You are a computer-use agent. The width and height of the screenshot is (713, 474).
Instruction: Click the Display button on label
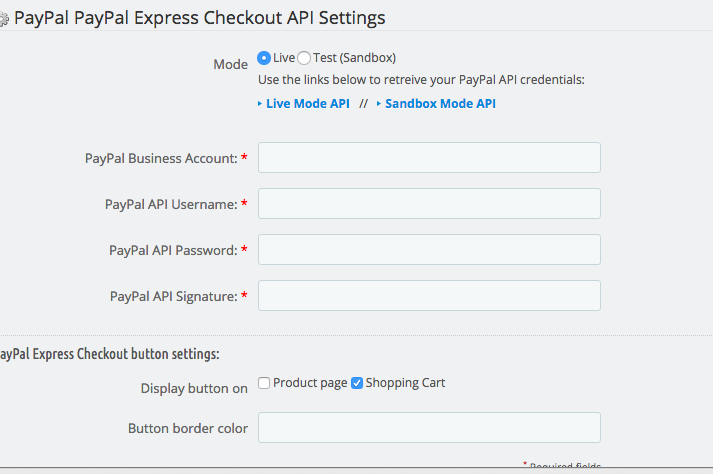(194, 388)
